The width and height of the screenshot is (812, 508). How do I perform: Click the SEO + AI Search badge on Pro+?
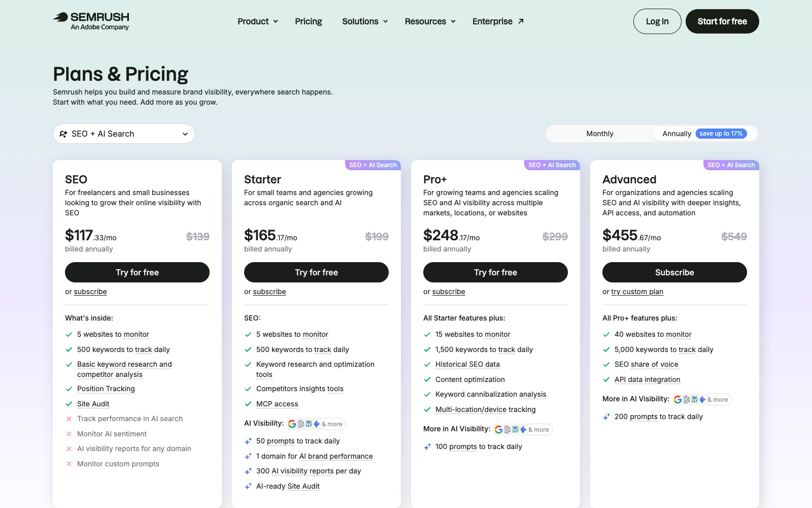coord(552,165)
